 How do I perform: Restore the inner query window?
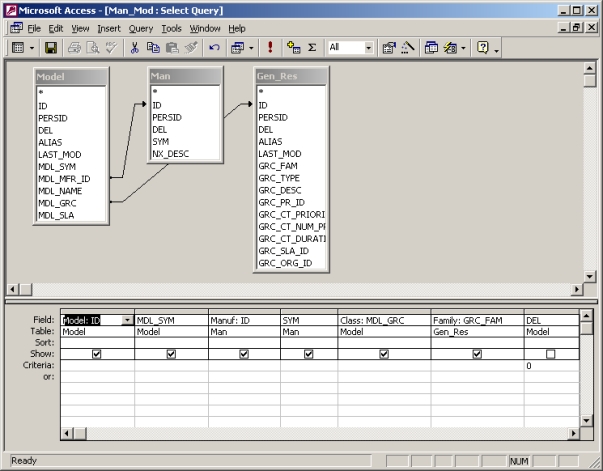point(576,28)
